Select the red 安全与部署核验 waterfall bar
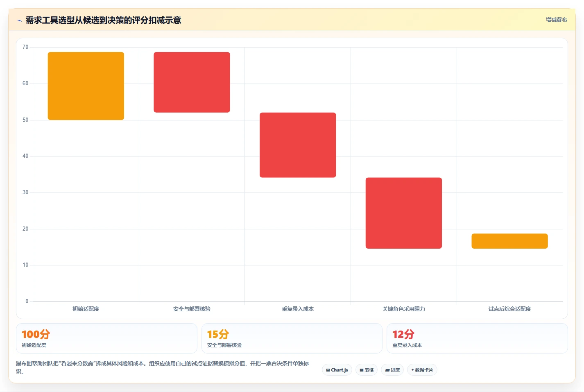 (192, 82)
